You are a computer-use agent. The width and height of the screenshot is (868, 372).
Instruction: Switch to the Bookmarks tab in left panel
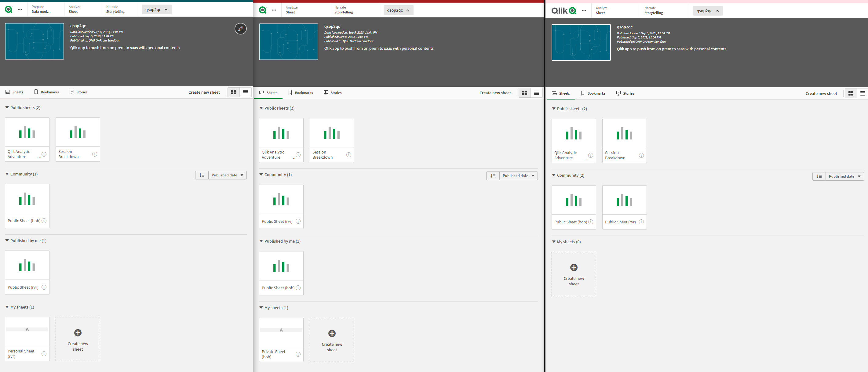[x=48, y=92]
